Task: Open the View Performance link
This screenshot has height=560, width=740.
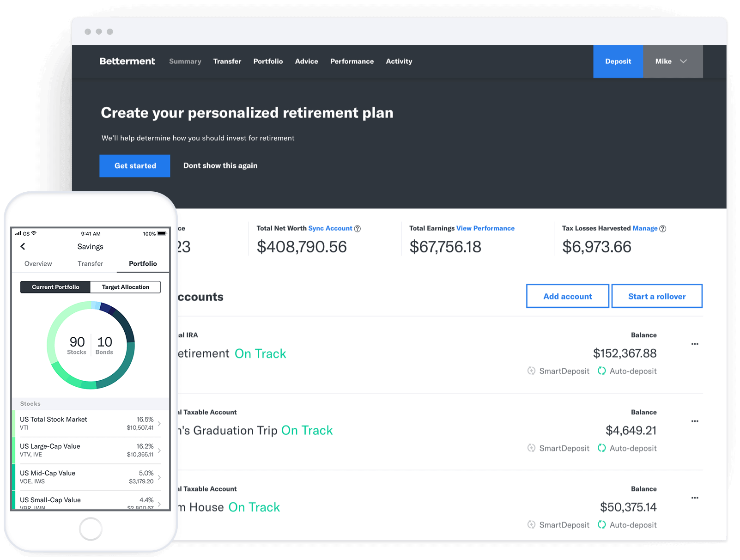Action: pyautogui.click(x=485, y=228)
